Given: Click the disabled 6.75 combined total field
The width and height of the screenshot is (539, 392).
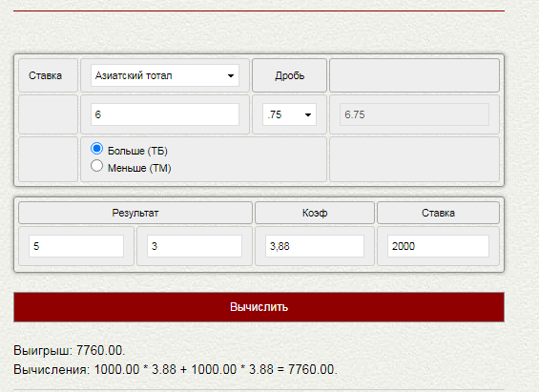Looking at the screenshot, I should (414, 114).
